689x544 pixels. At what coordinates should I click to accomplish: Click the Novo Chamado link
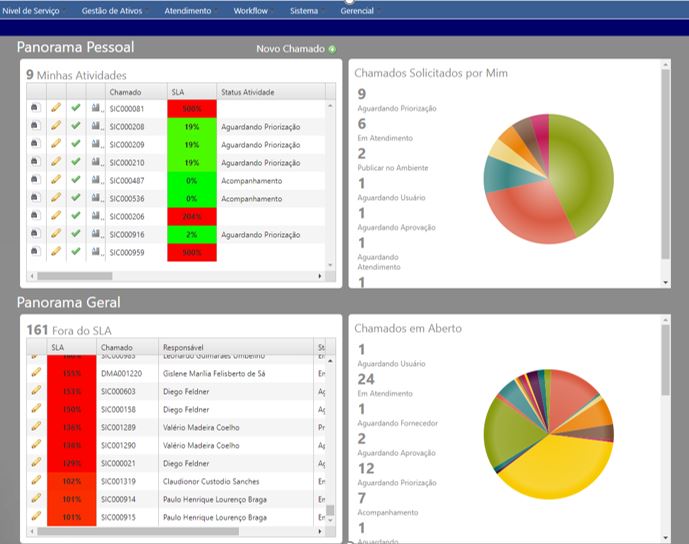(290, 49)
